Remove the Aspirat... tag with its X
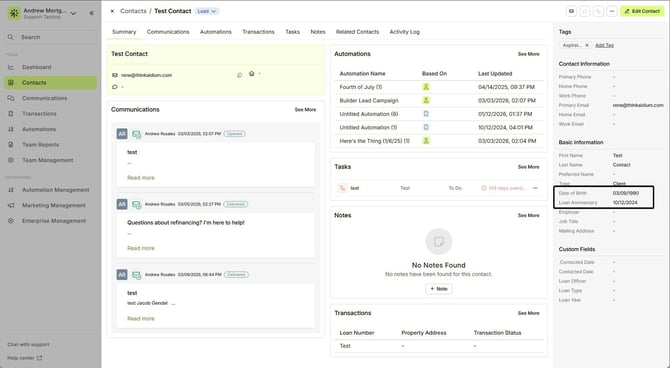 (587, 45)
